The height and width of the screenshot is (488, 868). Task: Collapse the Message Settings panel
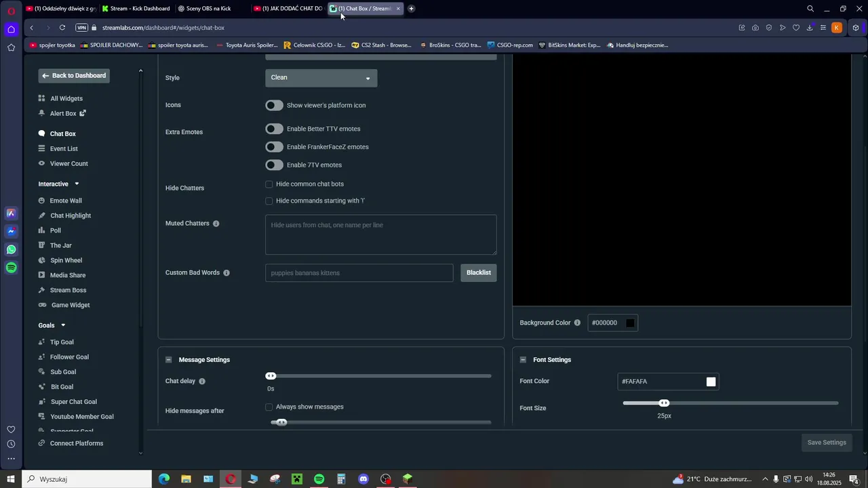click(x=169, y=360)
